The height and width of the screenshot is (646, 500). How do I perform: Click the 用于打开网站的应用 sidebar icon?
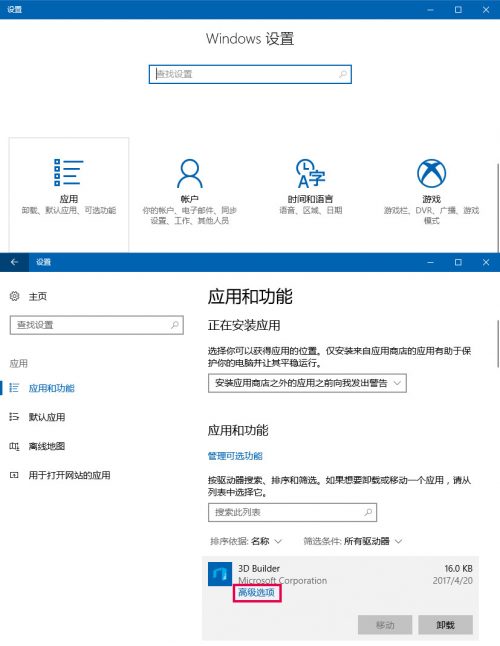pyautogui.click(x=14, y=475)
